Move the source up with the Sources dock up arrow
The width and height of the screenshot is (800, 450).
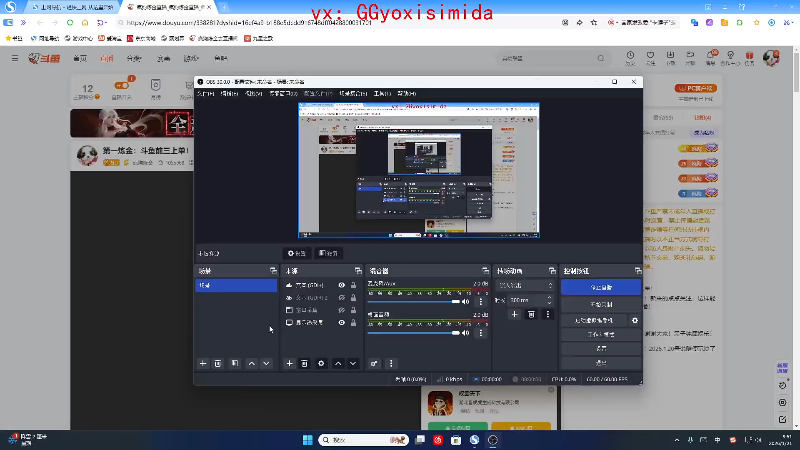(x=338, y=363)
